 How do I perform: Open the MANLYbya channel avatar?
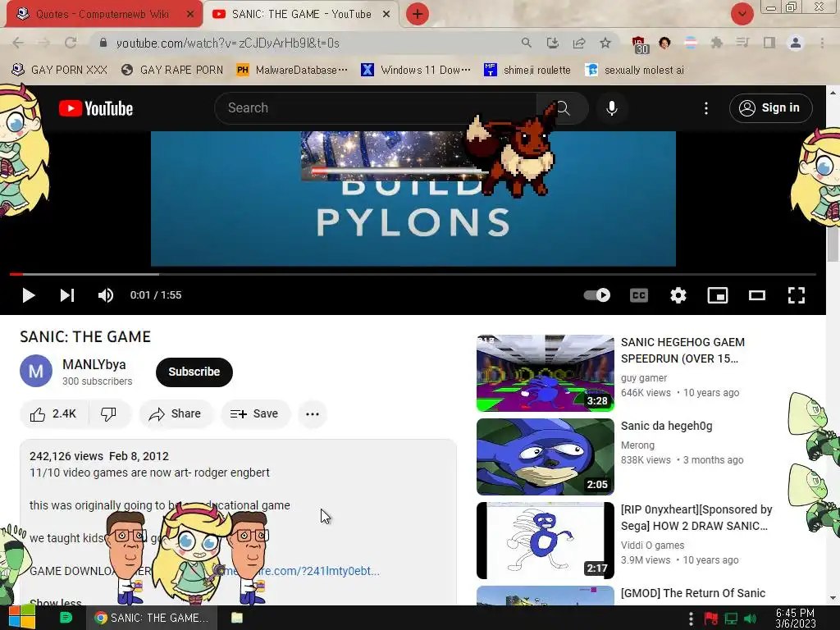coord(36,371)
